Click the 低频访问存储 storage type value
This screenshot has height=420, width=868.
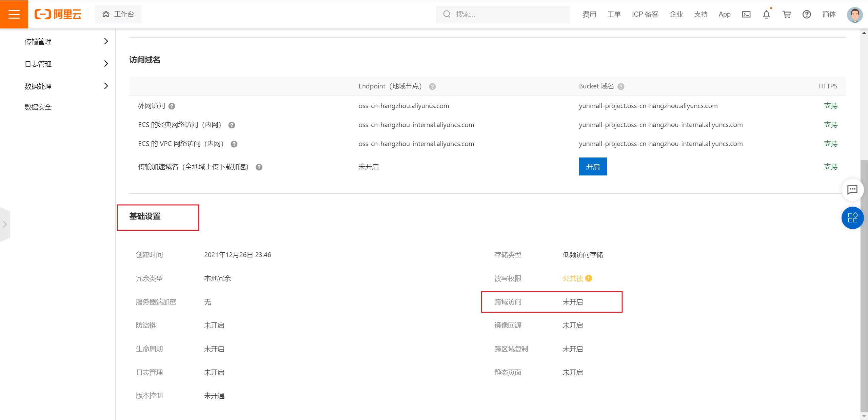583,255
